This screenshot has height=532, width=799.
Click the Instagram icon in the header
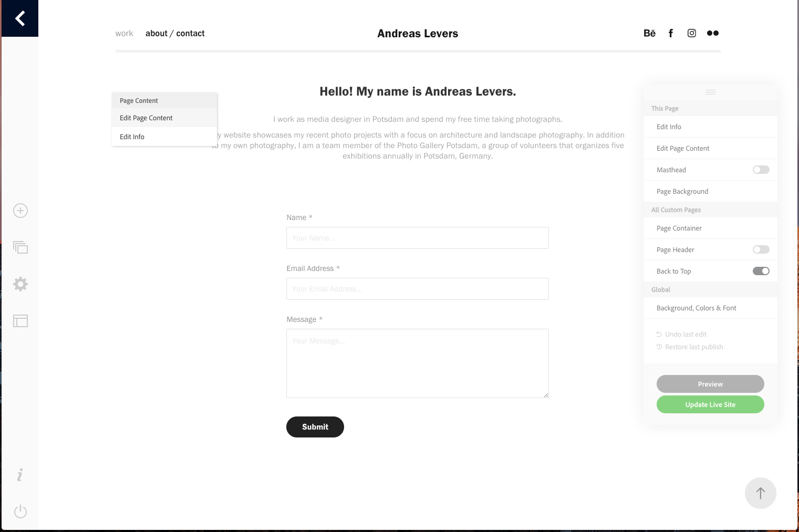tap(691, 33)
